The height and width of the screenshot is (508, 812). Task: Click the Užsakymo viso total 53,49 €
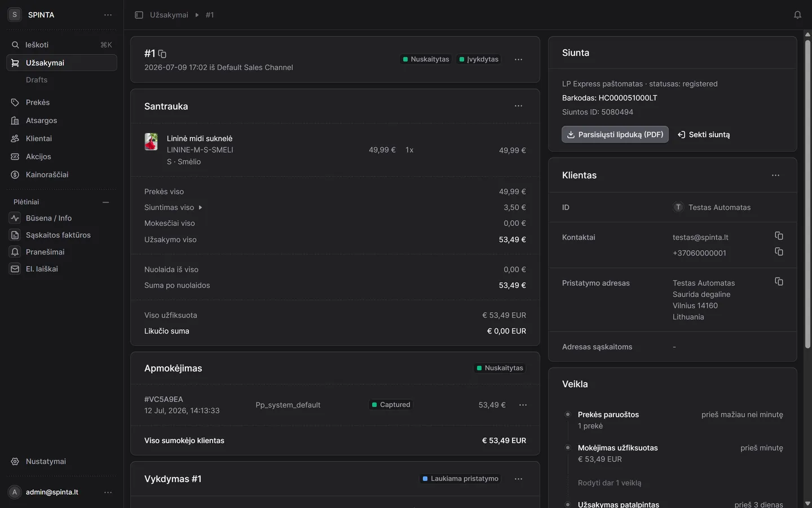(x=513, y=239)
